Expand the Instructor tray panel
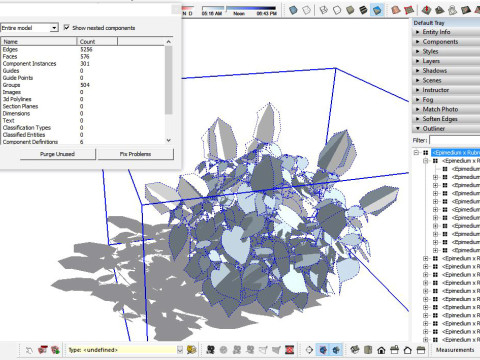The image size is (480, 360). tap(447, 90)
